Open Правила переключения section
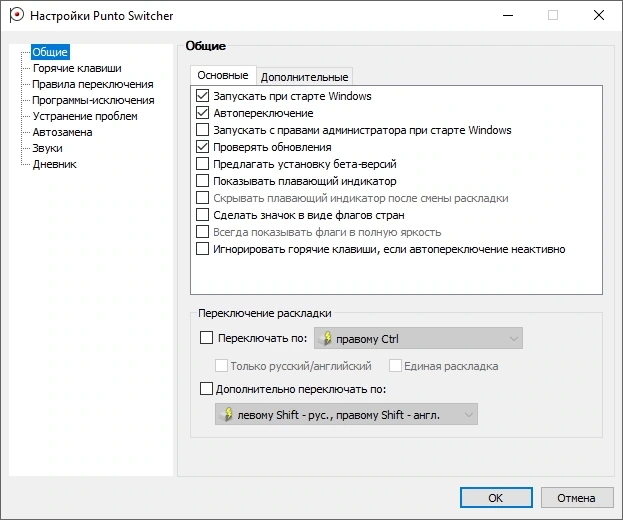623x520 pixels. (93, 84)
